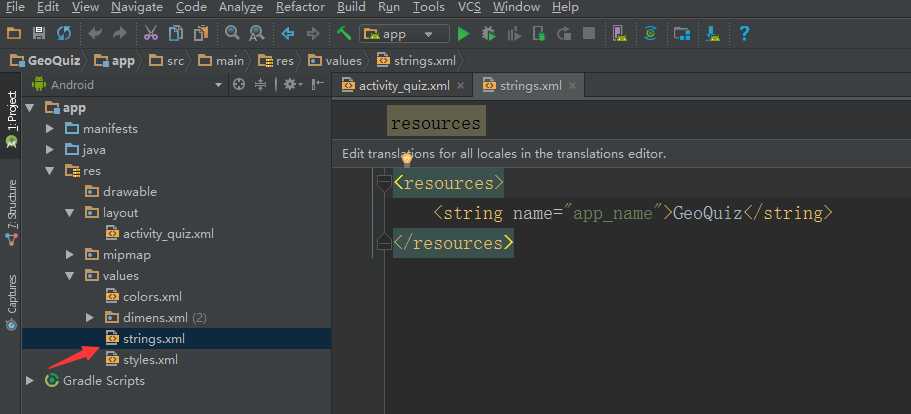Click src in the breadcrumb bar
The width and height of the screenshot is (911, 414).
(x=167, y=60)
